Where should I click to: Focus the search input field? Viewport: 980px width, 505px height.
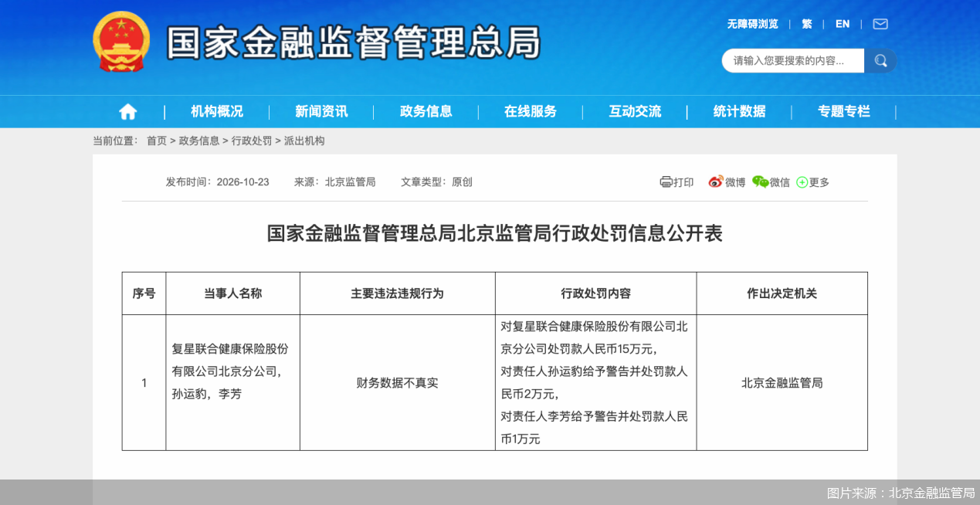point(793,60)
